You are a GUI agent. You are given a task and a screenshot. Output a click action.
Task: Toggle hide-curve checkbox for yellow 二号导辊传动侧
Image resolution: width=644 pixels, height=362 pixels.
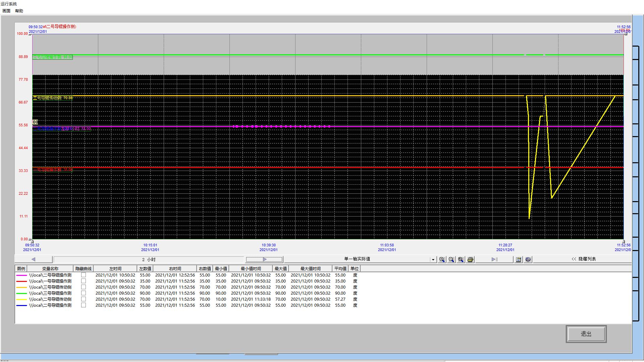(84, 299)
